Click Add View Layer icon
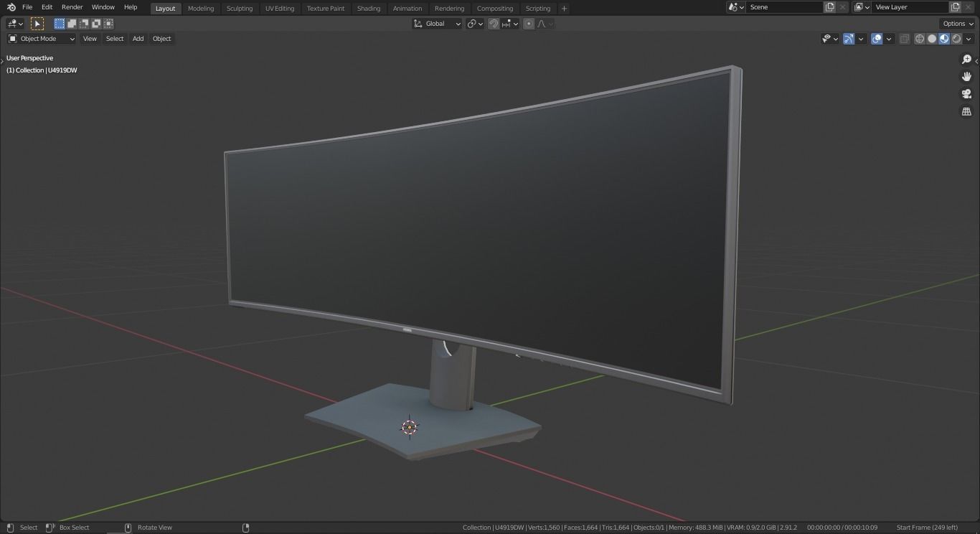980x534 pixels. coord(955,7)
